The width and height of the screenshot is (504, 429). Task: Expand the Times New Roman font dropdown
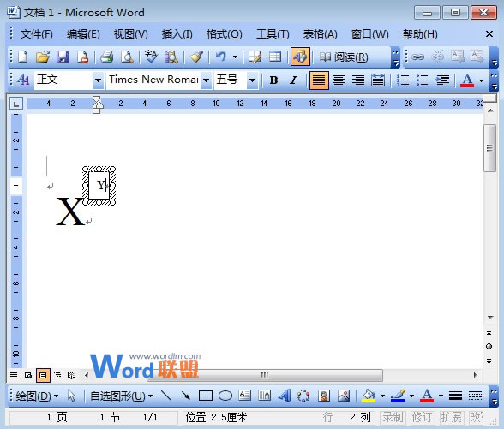pyautogui.click(x=206, y=80)
